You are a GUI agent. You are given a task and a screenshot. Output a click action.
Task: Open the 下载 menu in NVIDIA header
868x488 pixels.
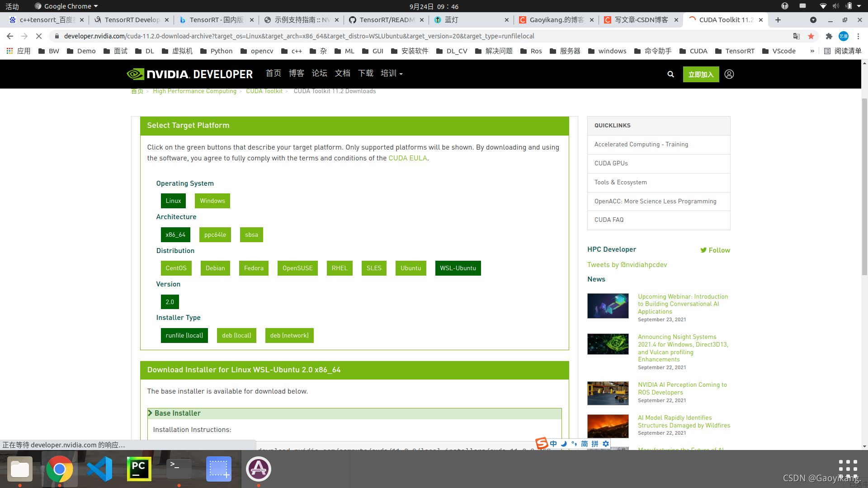(x=365, y=74)
